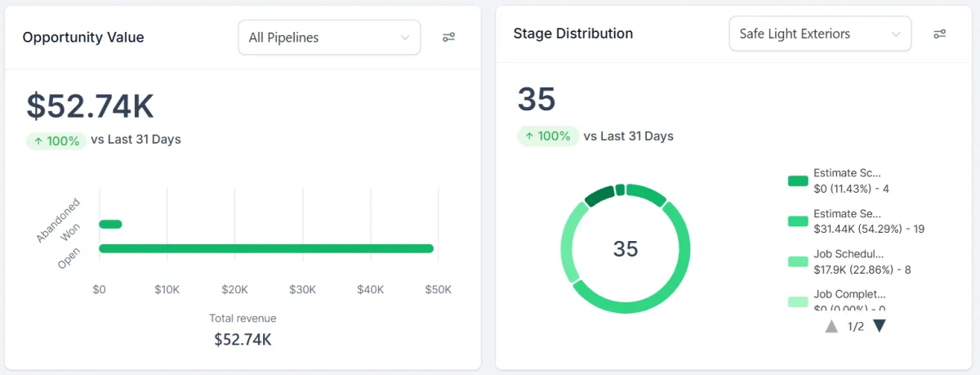Click the Abandoned axis label
The width and height of the screenshot is (980, 375).
(58, 220)
